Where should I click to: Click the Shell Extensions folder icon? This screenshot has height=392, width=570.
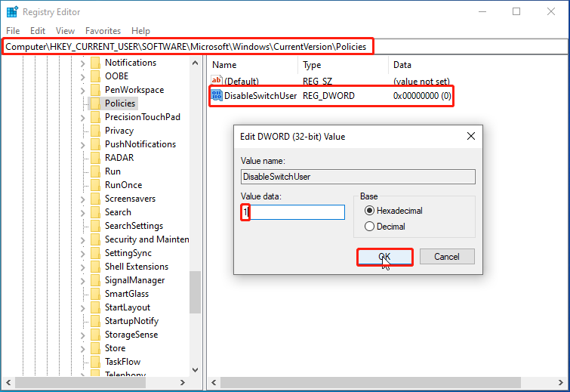click(x=96, y=267)
